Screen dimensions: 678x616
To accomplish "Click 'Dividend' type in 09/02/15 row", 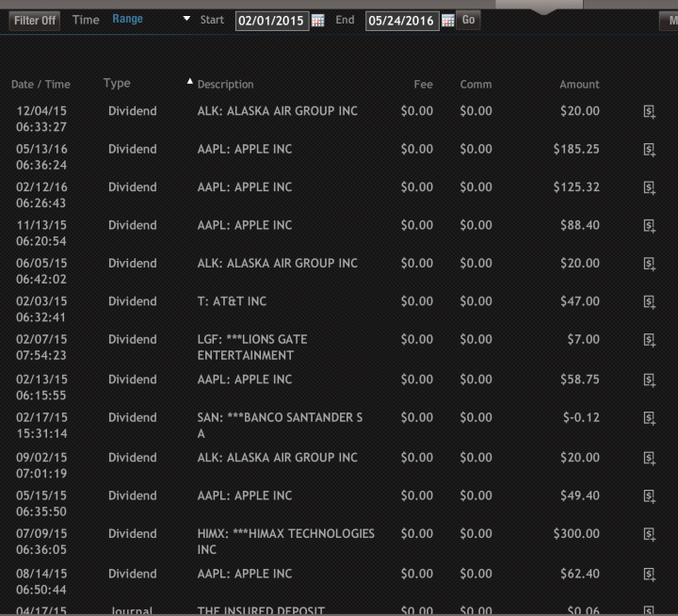I will coord(133,458).
